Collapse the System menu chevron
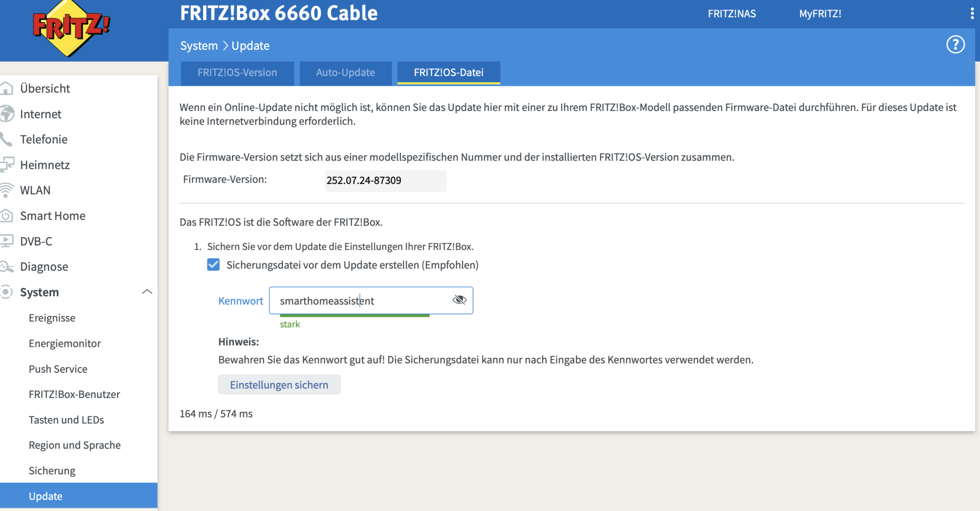 click(147, 292)
